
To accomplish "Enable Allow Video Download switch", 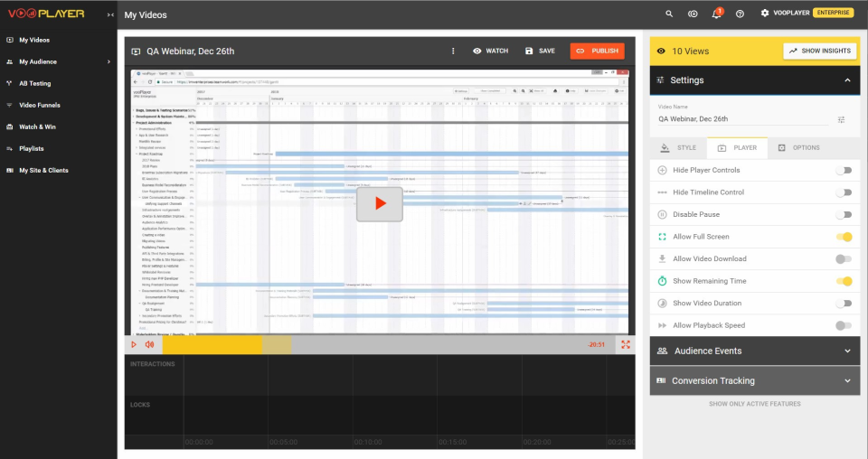I will tap(844, 258).
